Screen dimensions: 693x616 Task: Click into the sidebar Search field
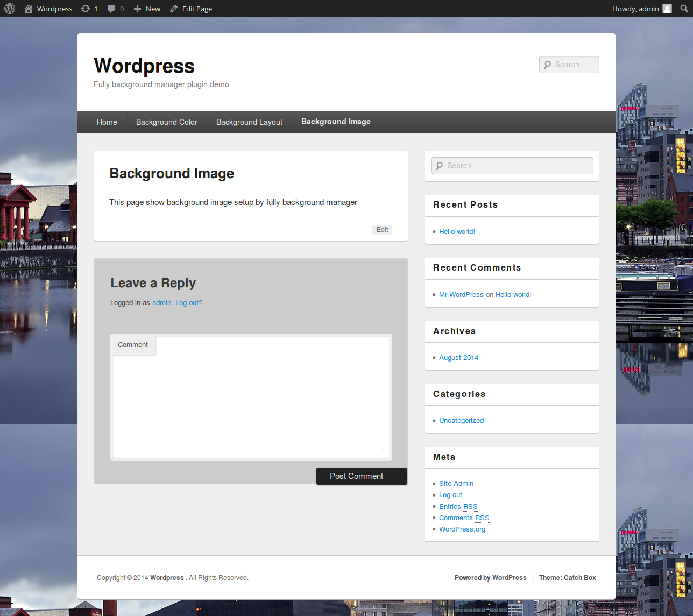click(x=512, y=166)
